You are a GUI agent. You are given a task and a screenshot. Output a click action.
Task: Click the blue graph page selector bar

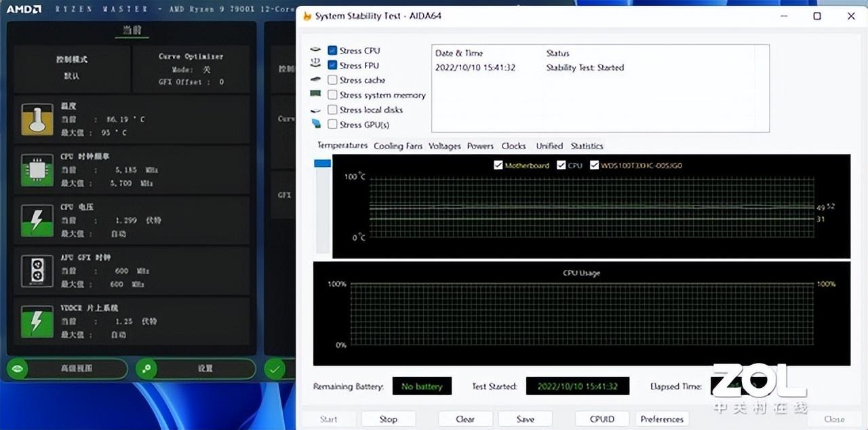tap(323, 163)
